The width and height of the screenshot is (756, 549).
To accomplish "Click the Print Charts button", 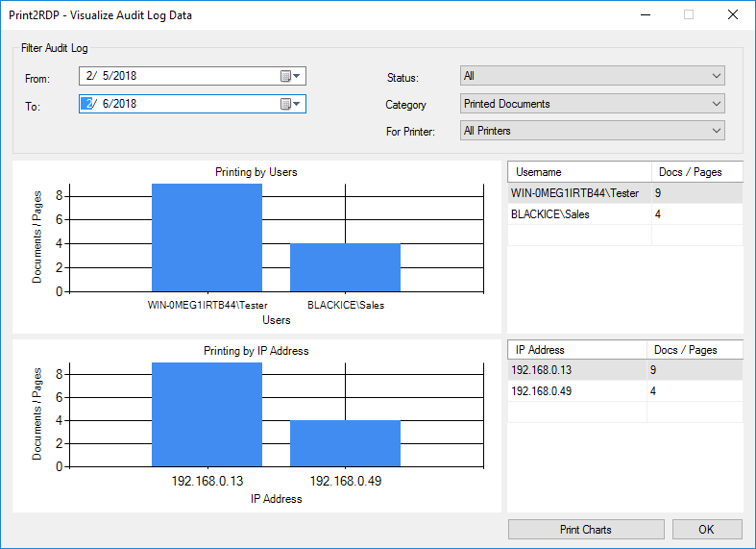I will pyautogui.click(x=585, y=529).
